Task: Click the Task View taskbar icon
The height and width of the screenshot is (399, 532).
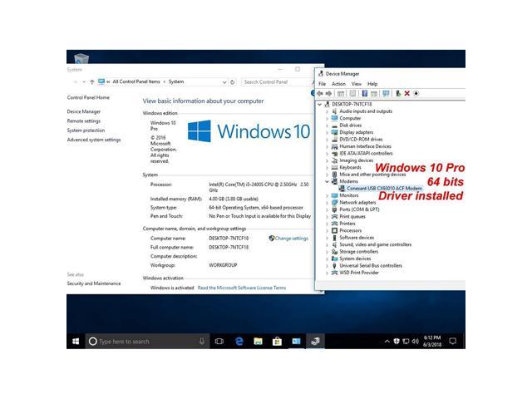Action: [x=219, y=341]
